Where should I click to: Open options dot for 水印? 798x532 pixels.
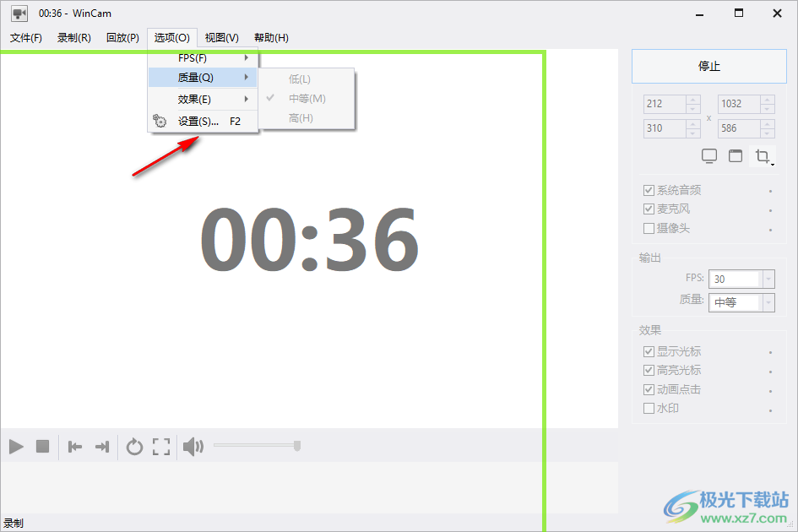click(770, 410)
